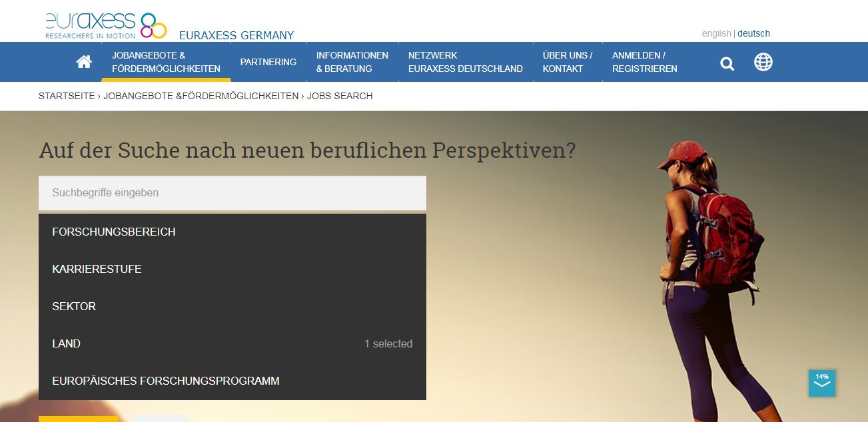Expand the Sektor filter
Image resolution: width=868 pixels, height=422 pixels.
coord(232,307)
